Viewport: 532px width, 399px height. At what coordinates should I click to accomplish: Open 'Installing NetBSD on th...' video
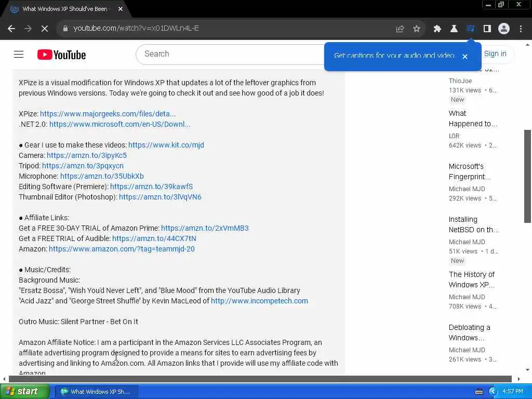tap(474, 224)
